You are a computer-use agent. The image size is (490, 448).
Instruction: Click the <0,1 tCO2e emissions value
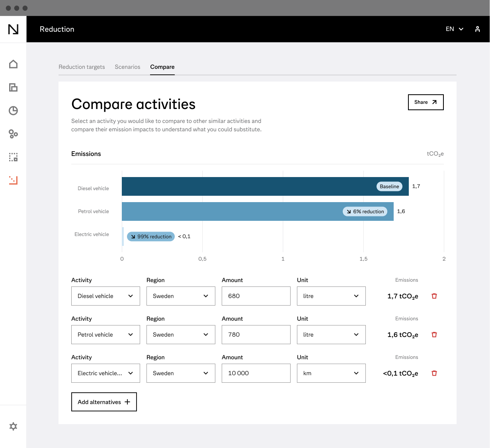tap(400, 374)
